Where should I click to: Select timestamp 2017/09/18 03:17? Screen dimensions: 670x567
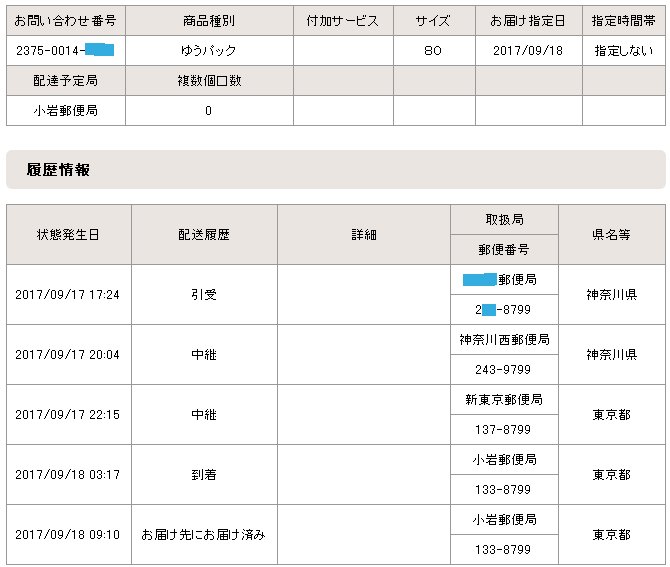click(x=68, y=475)
